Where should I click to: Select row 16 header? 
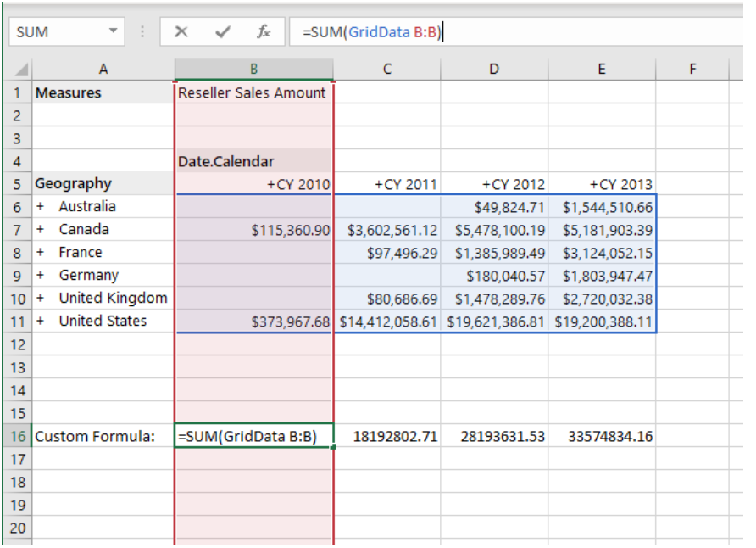[x=17, y=436]
